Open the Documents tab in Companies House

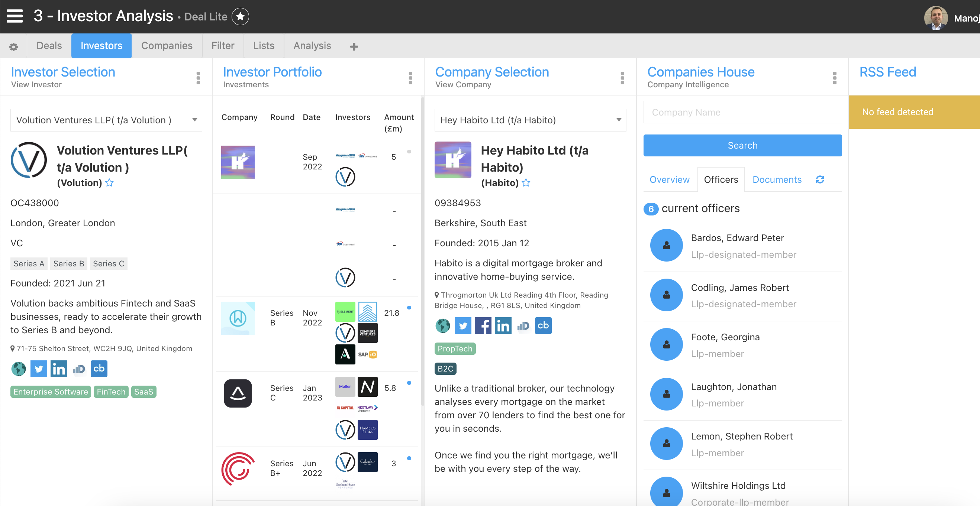[x=777, y=179]
